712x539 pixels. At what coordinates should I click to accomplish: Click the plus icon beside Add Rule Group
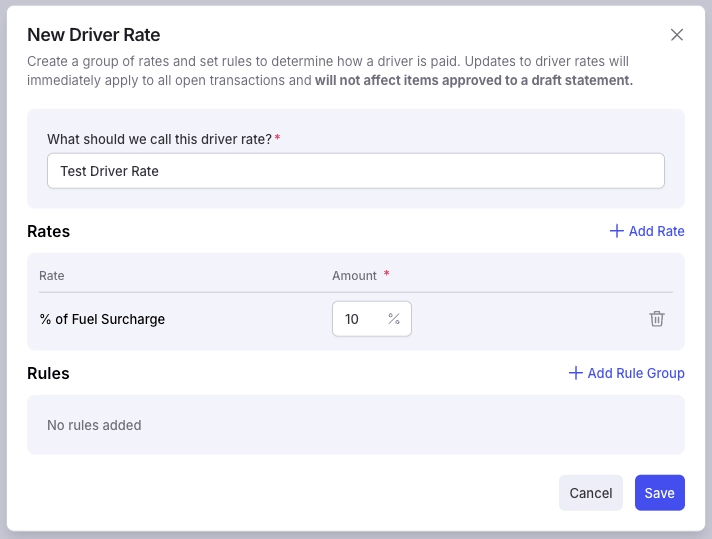575,373
